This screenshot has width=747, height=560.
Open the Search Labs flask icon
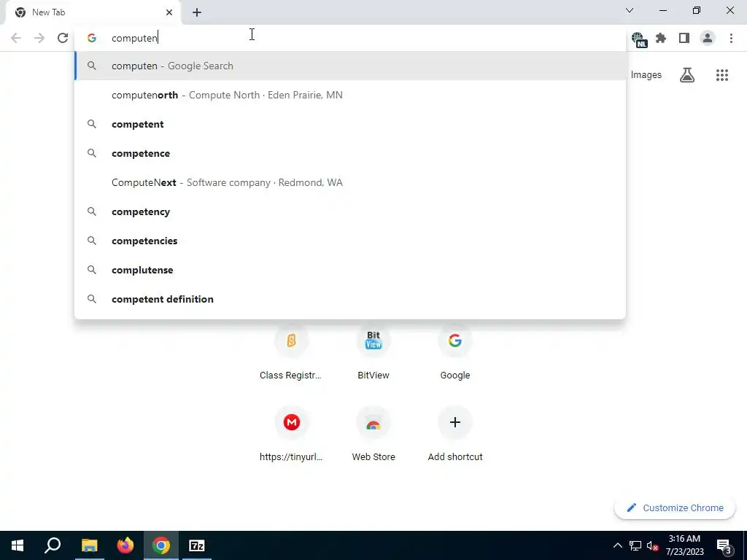click(x=687, y=75)
